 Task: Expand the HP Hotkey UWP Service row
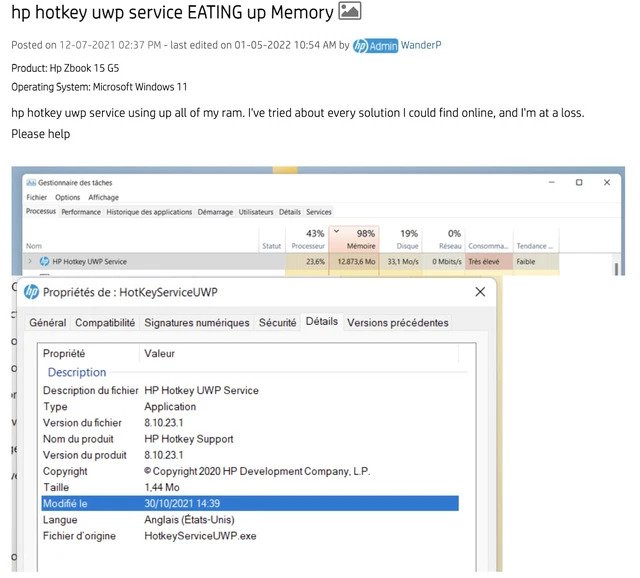(30, 261)
